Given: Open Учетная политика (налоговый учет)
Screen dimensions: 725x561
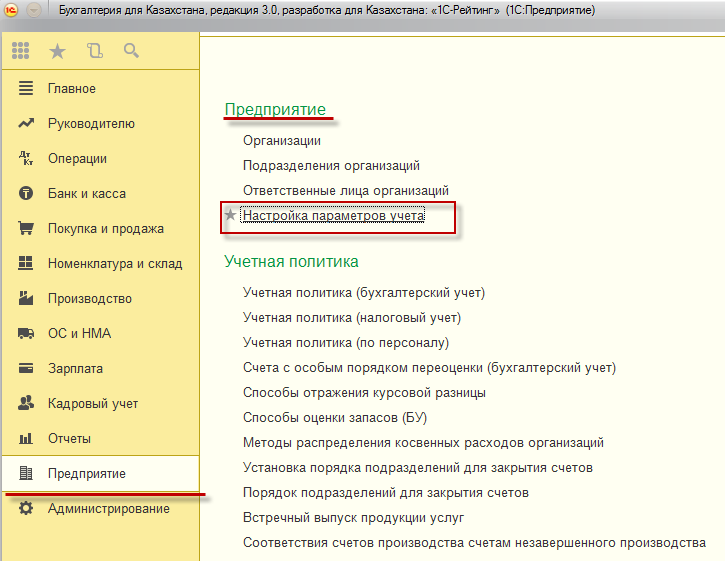Looking at the screenshot, I should click(x=351, y=318).
